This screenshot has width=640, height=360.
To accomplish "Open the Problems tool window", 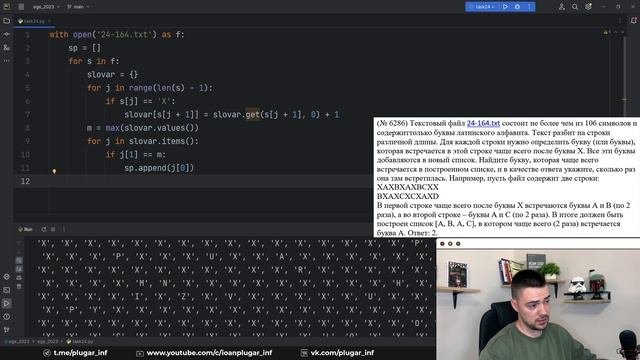I will coord(7,317).
